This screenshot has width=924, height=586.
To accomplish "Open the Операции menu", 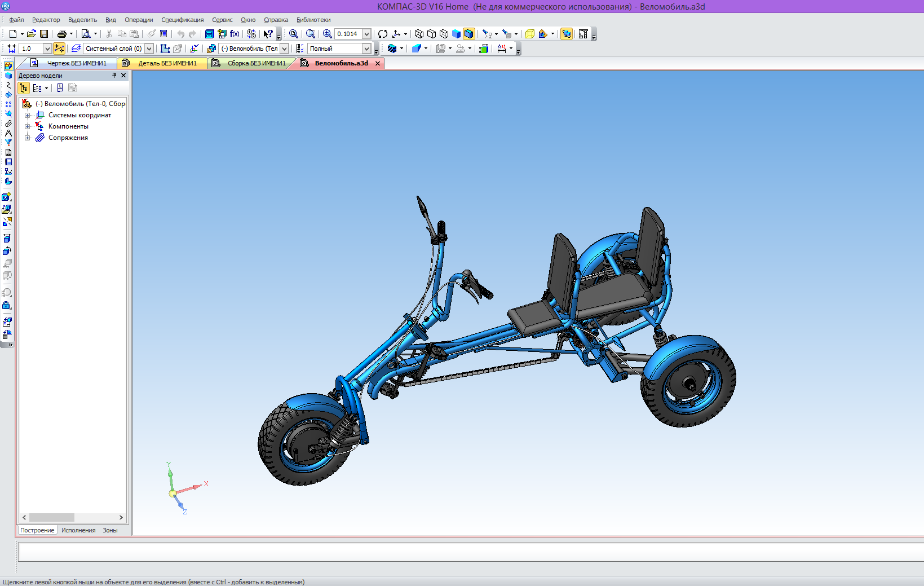I will [x=139, y=20].
